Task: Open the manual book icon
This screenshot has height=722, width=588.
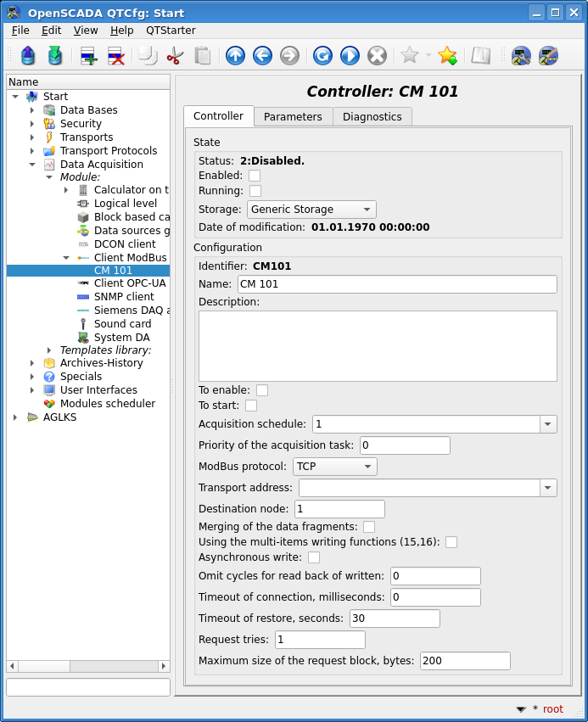Action: tap(481, 56)
